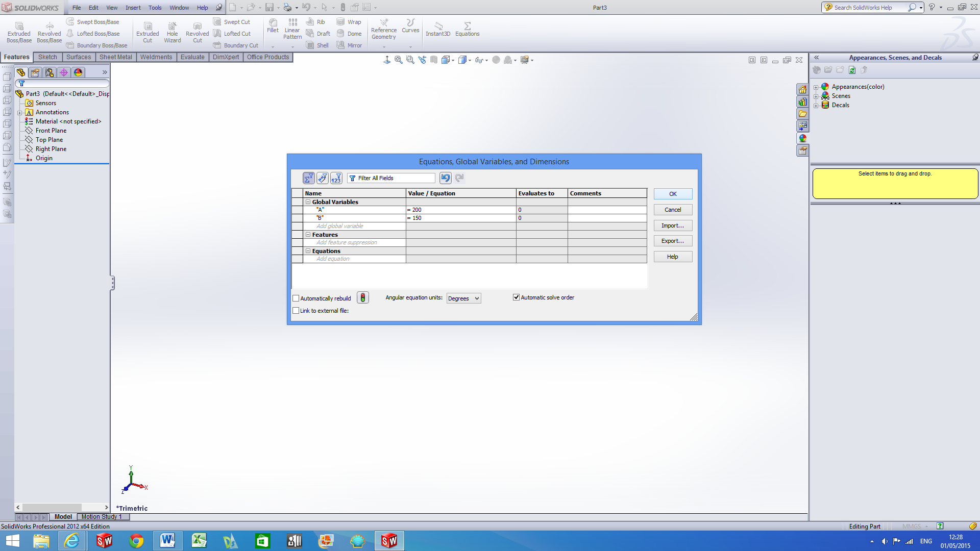This screenshot has width=980, height=551.
Task: Collapse the Global Variables section
Action: pos(308,202)
